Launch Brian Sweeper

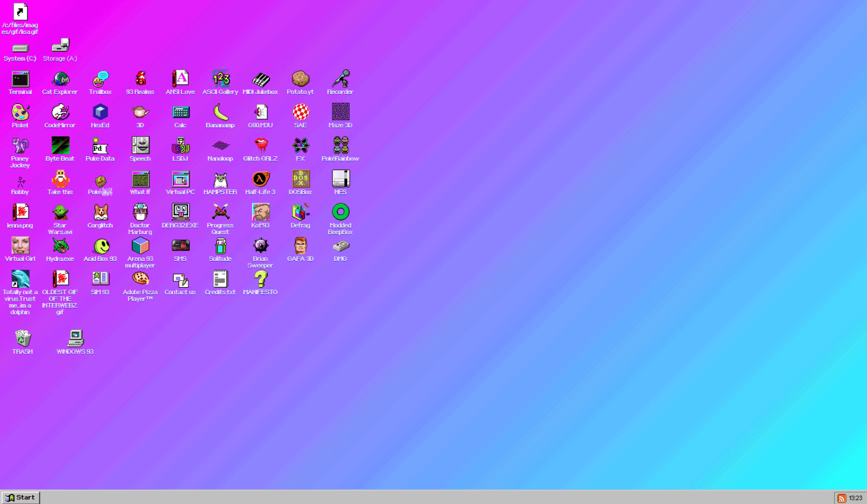[260, 244]
